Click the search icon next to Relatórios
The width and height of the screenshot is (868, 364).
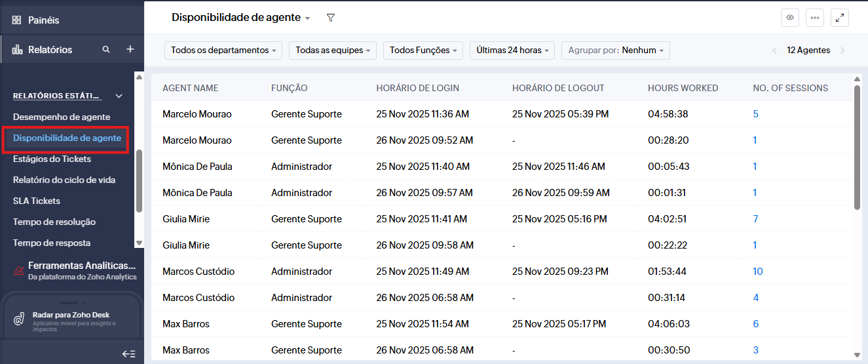click(x=106, y=50)
